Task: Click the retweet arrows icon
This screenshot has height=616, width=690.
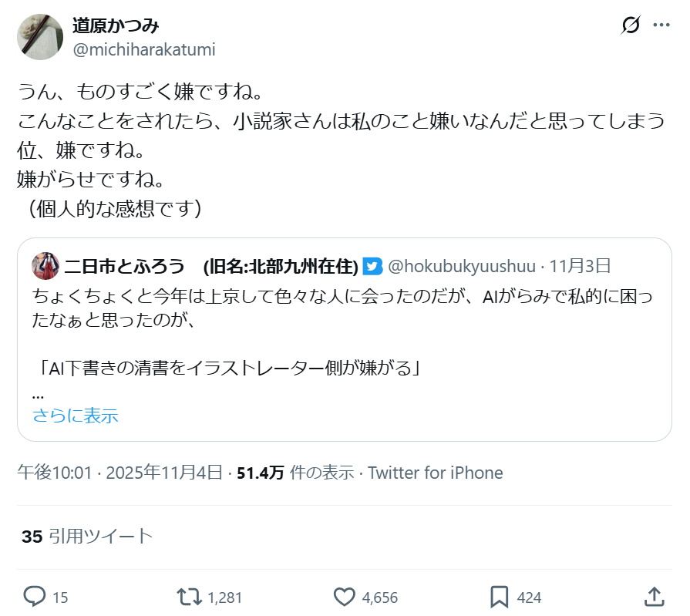Action: coord(188,596)
